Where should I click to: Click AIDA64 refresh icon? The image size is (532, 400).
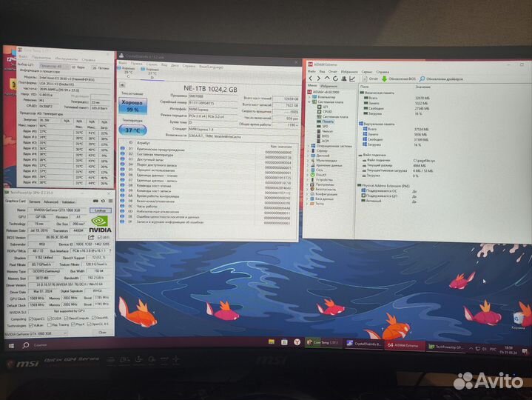click(335, 79)
